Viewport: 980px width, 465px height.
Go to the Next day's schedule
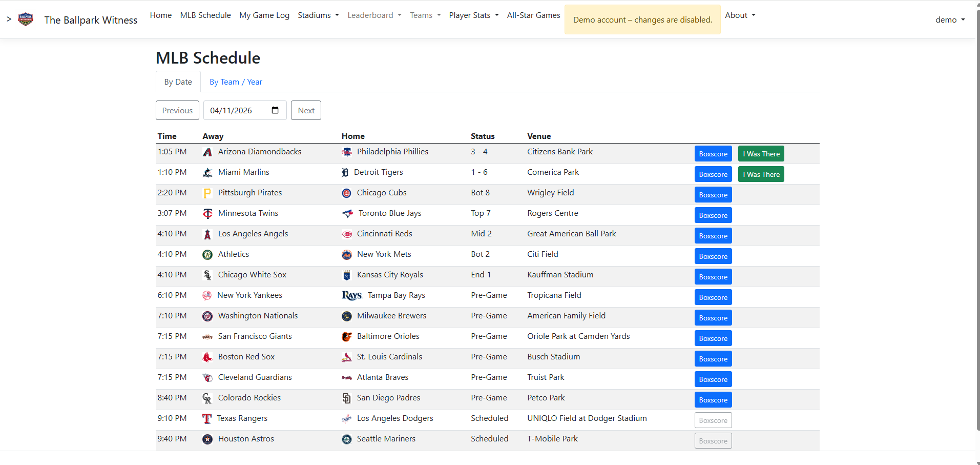[x=306, y=110]
